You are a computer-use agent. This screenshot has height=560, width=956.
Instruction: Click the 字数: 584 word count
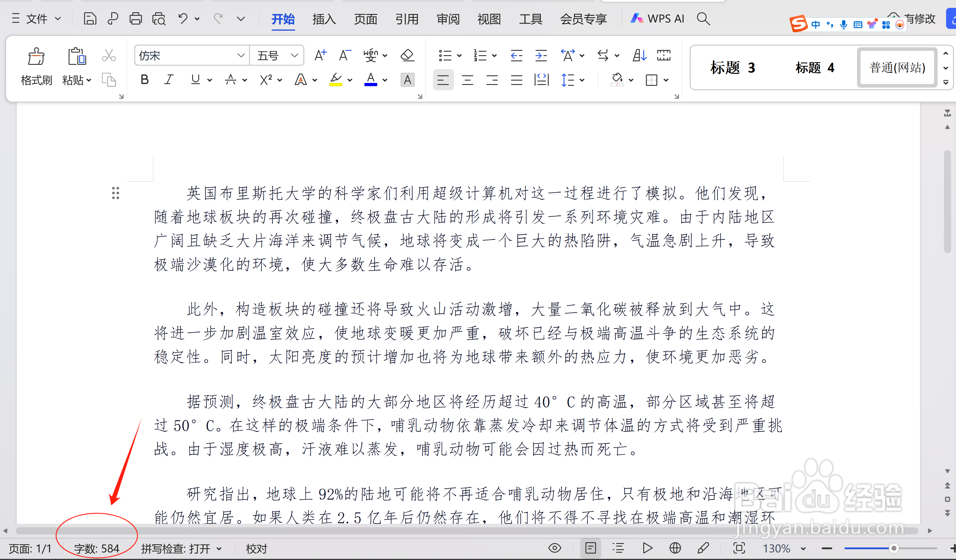[97, 549]
